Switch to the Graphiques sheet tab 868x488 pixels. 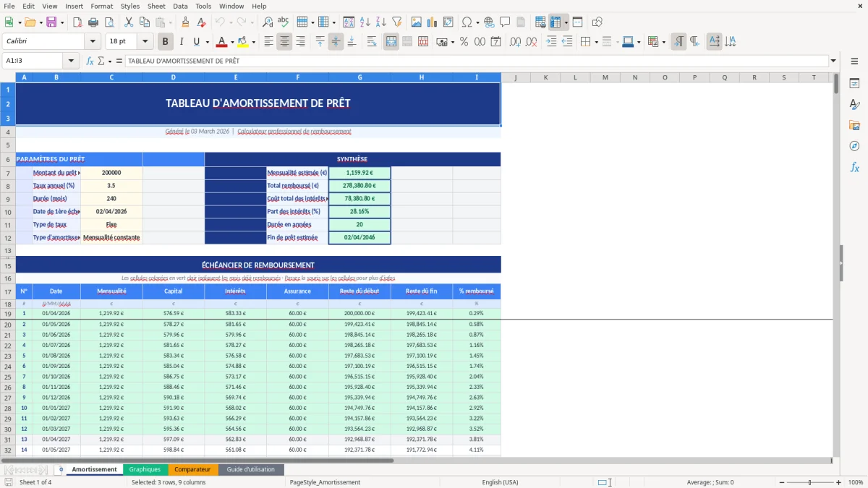point(145,468)
